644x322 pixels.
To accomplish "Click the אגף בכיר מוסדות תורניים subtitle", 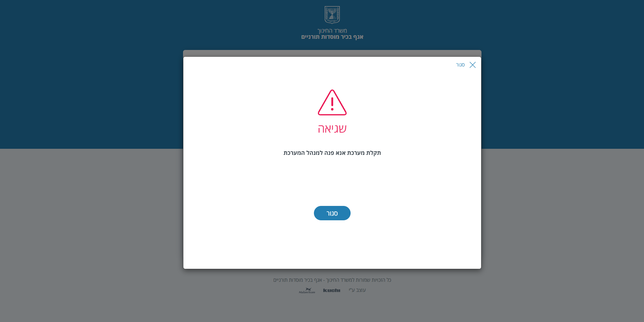I will 332,37.
